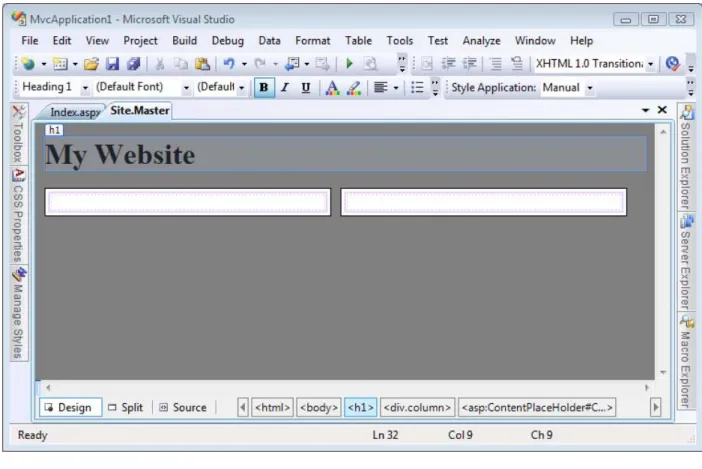Open the File menu
Screen dimensions: 702x469
[x=30, y=41]
